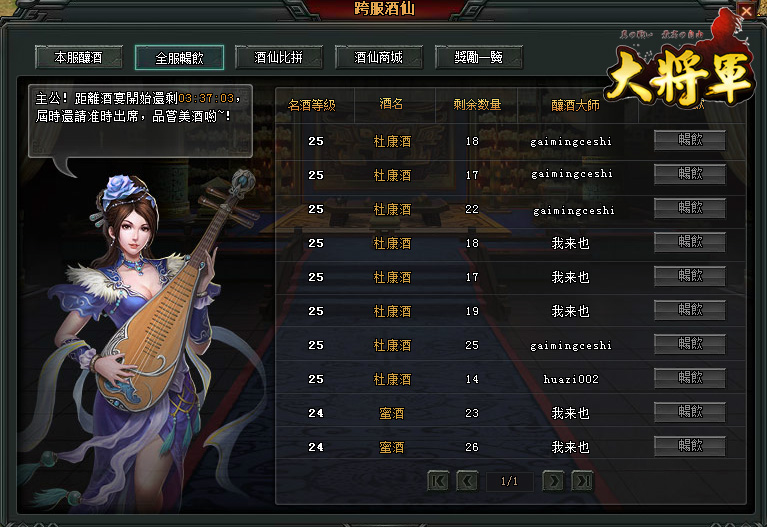Go to previous page arrow icon
Viewport: 767px width, 527px height.
point(467,481)
